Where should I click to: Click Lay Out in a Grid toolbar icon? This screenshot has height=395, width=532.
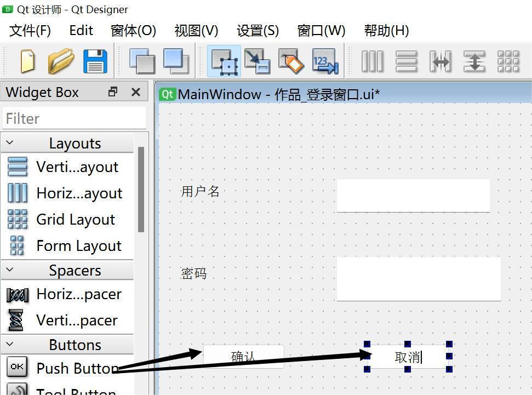[508, 61]
